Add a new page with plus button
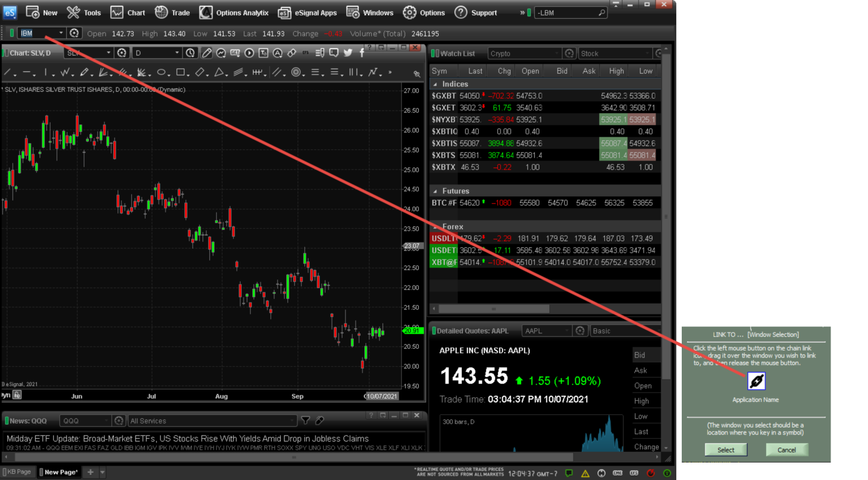 (x=90, y=472)
